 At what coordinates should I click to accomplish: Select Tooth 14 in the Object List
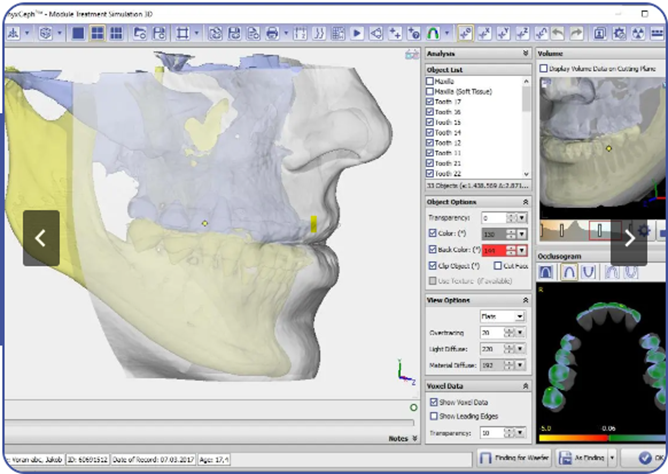(450, 132)
